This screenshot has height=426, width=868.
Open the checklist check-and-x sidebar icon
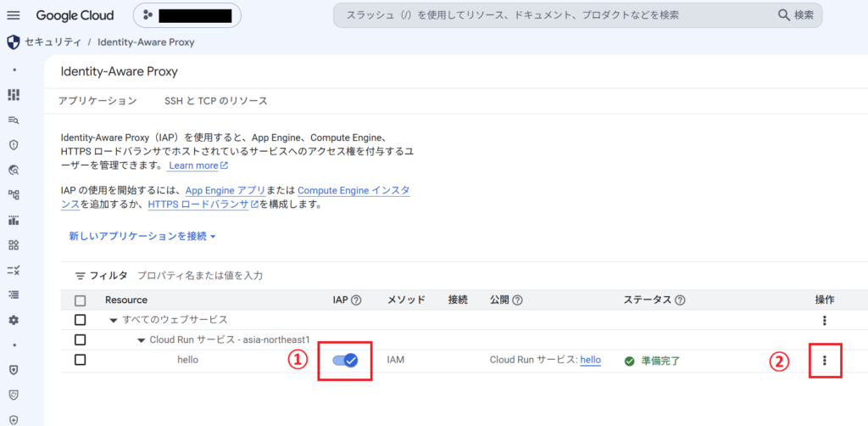point(14,271)
